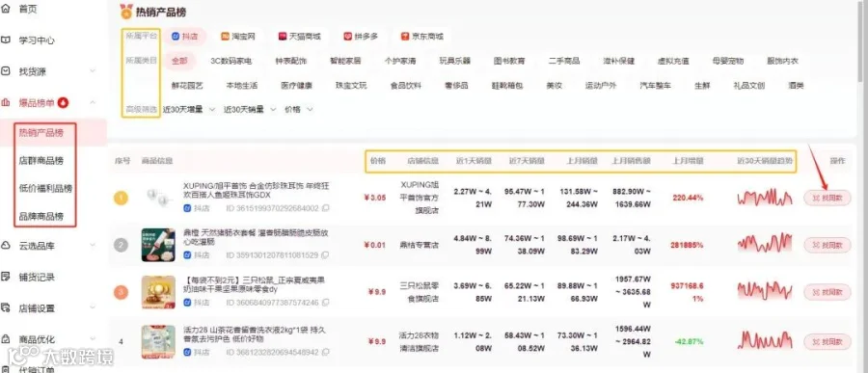
Task: Click 找同款 for the 活力28 detergent row
Action: (x=827, y=341)
